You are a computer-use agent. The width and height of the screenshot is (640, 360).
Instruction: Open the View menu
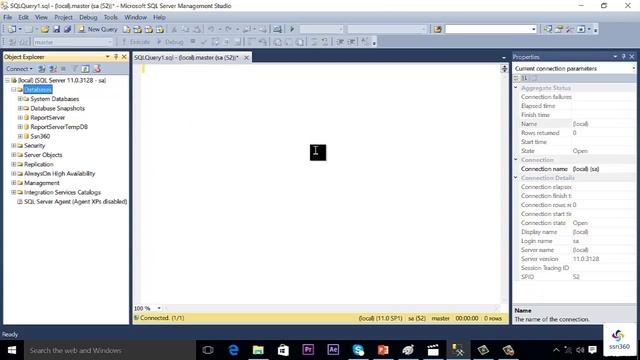[x=41, y=17]
